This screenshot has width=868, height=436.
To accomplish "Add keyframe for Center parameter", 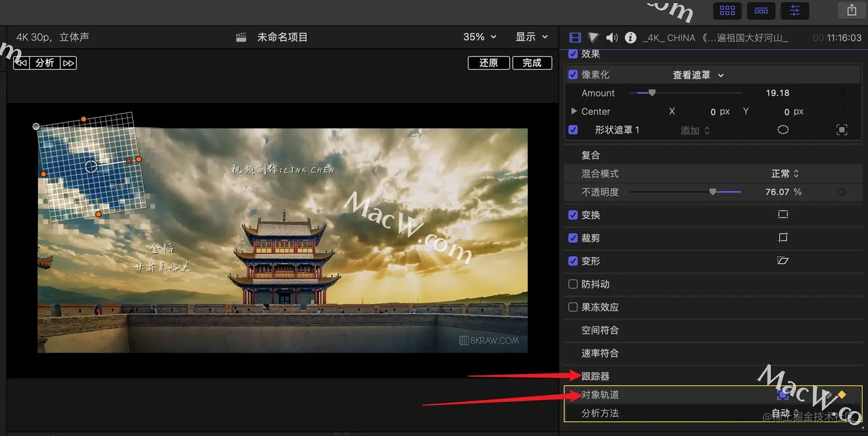I will click(x=842, y=111).
